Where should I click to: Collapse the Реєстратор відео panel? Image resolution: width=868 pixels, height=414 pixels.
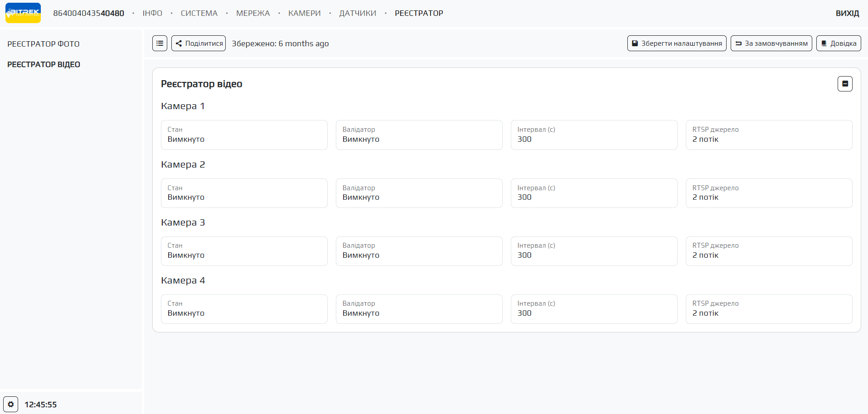point(845,84)
